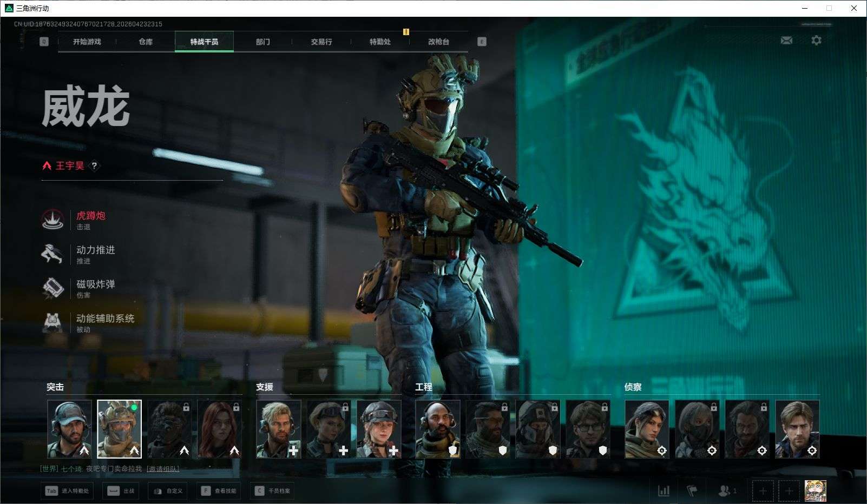Click the 威龙 operator title
This screenshot has width=867, height=504.
pyautogui.click(x=86, y=107)
